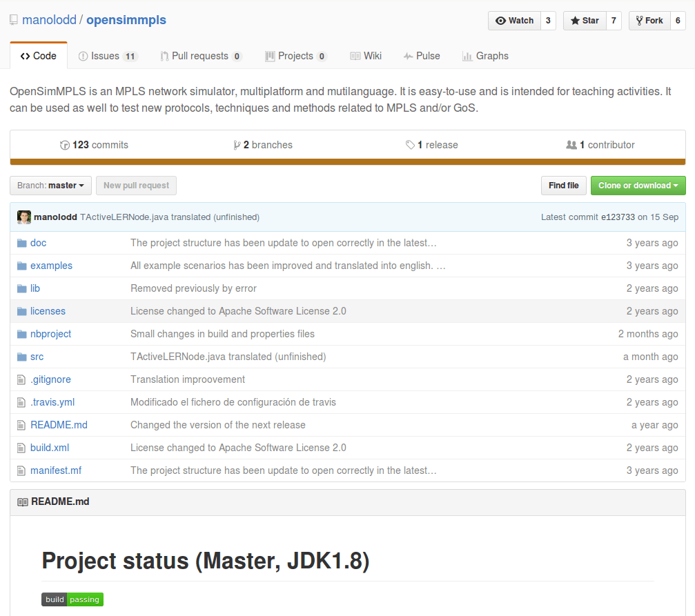Open latest commit e123733 link
The image size is (695, 616).
pos(618,217)
